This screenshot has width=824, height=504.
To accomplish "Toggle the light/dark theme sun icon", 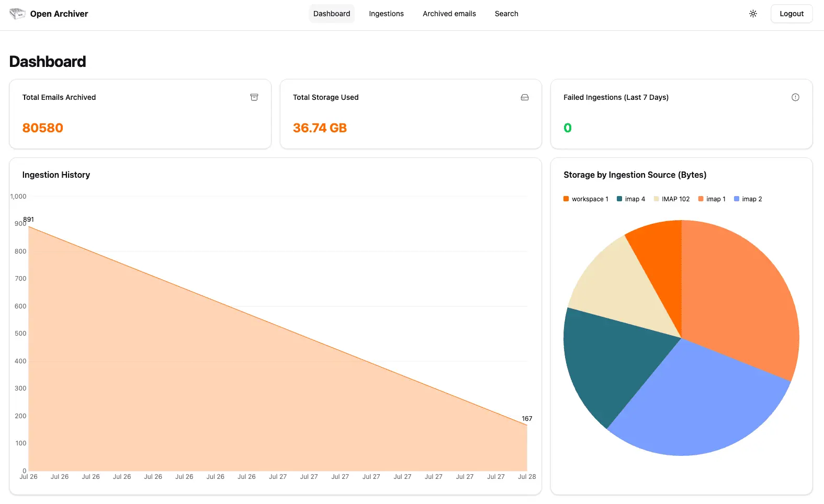I will coord(753,14).
